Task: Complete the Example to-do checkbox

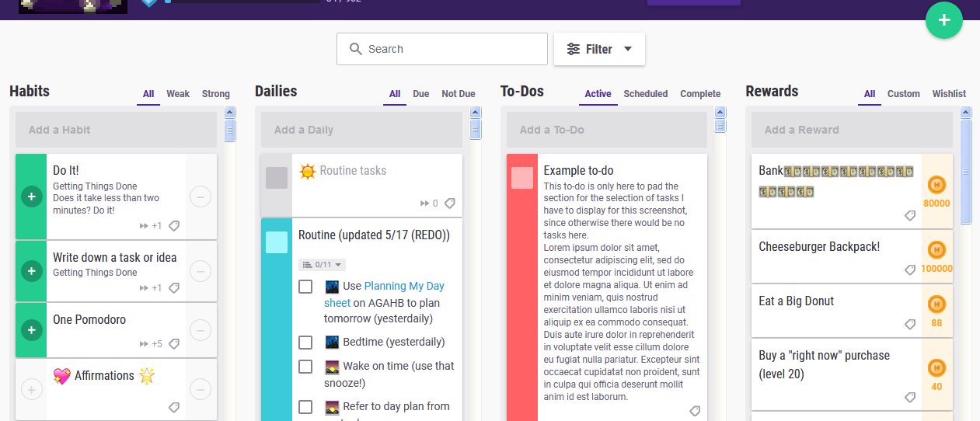Action: coord(522,178)
